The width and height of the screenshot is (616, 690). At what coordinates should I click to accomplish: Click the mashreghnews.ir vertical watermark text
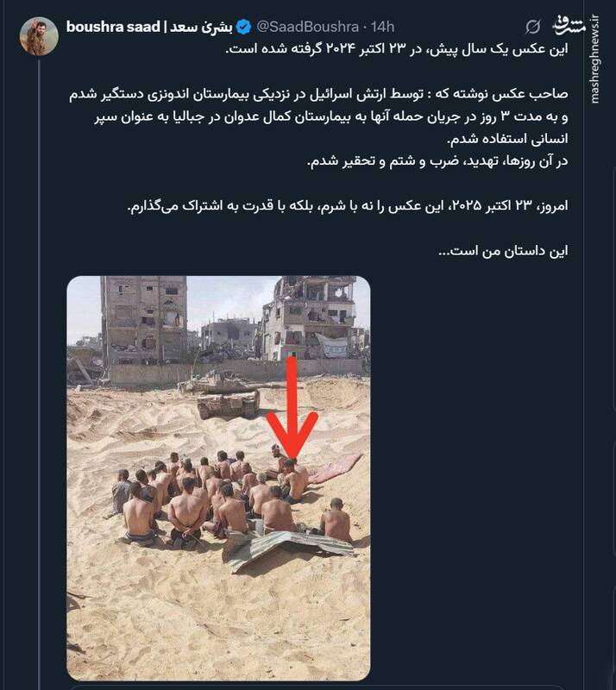tap(595, 59)
